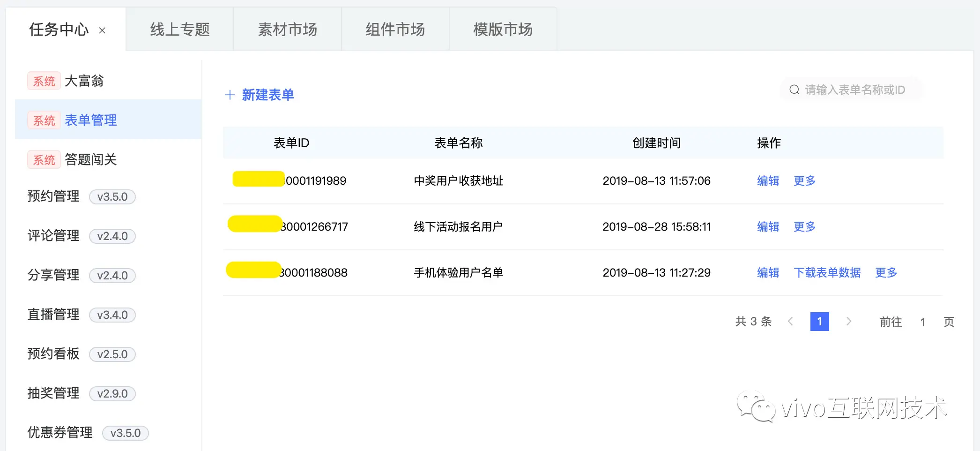Close the 任务中心 tab with the x icon

pos(102,30)
